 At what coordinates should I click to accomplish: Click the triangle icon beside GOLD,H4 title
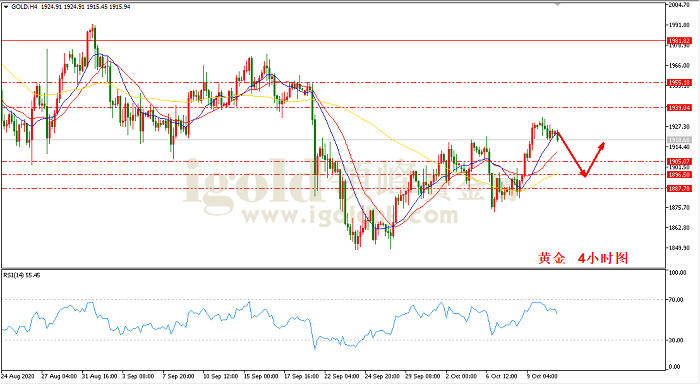[5, 7]
